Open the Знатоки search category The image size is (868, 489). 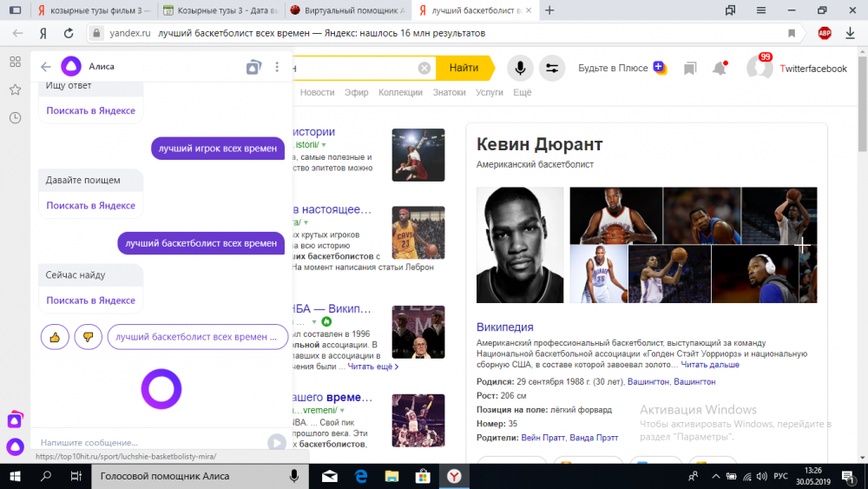pos(449,92)
